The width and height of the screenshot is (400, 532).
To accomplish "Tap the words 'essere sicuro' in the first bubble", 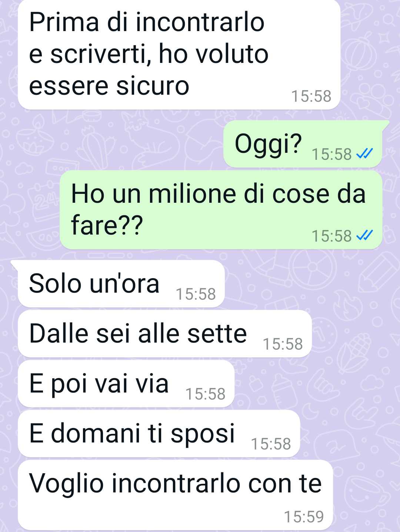I will coord(109,86).
